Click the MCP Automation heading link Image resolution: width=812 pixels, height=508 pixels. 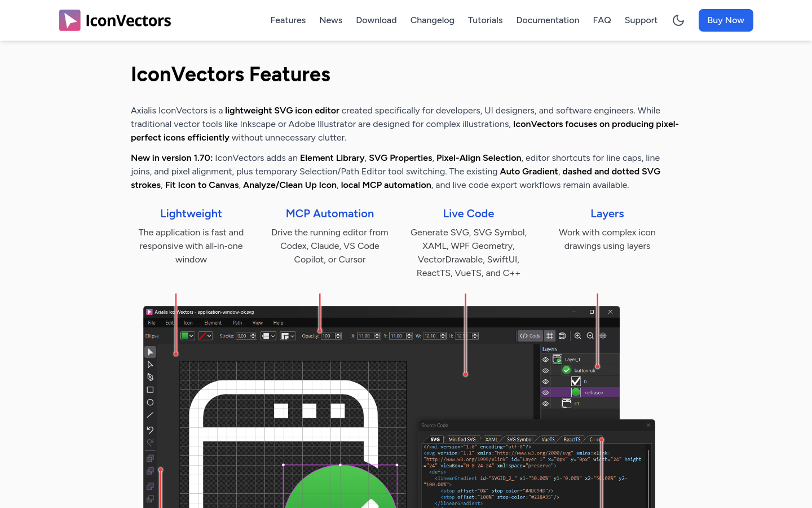[330, 213]
